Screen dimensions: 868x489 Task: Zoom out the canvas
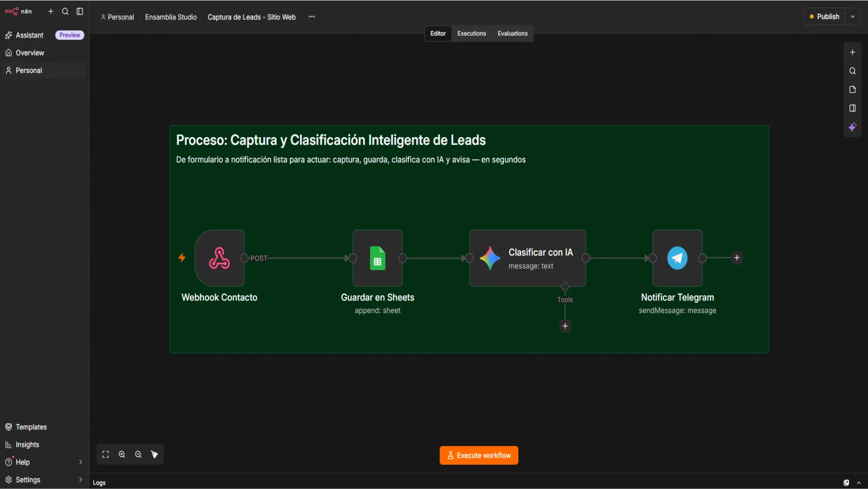138,455
